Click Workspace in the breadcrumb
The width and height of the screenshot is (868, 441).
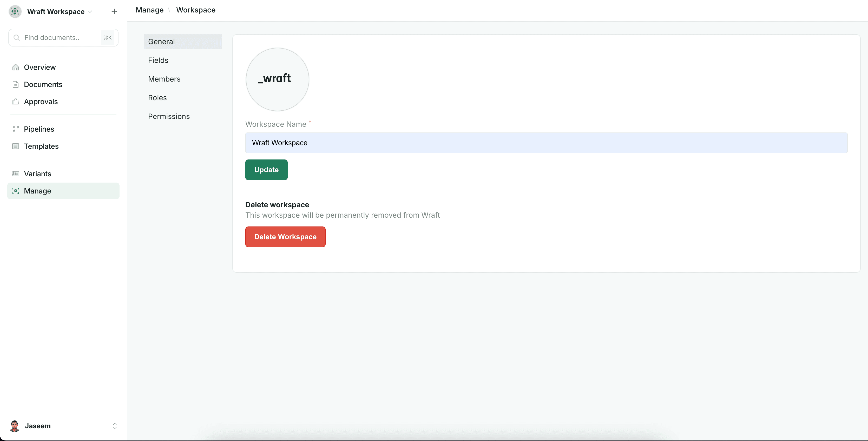click(196, 10)
